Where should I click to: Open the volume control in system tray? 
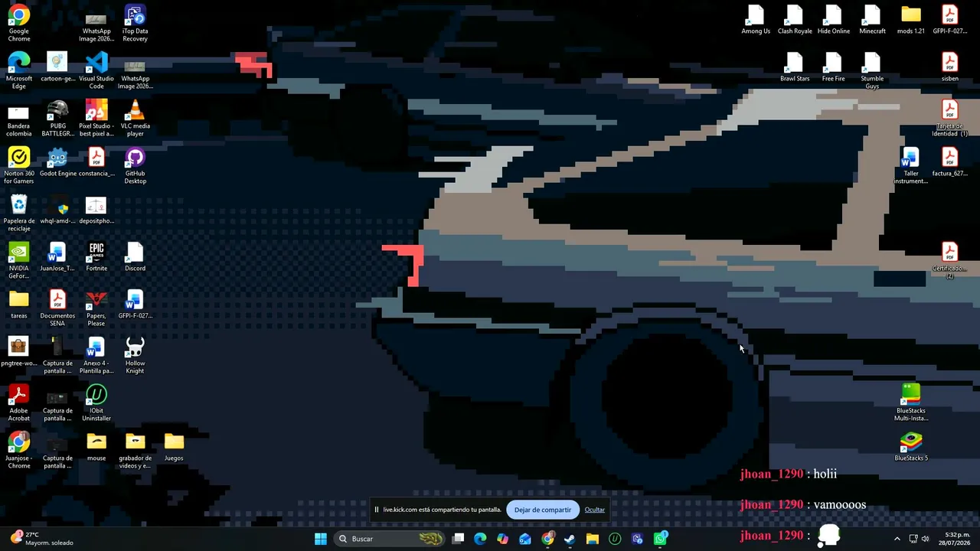pos(926,539)
